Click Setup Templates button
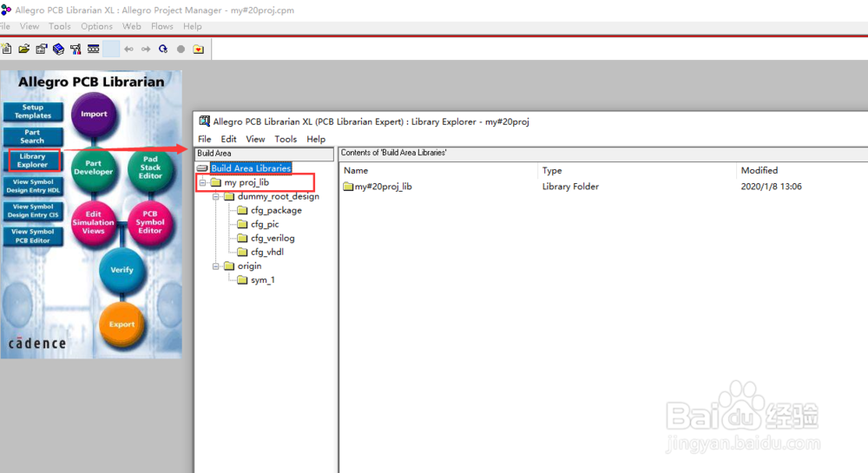The width and height of the screenshot is (868, 473). click(33, 111)
